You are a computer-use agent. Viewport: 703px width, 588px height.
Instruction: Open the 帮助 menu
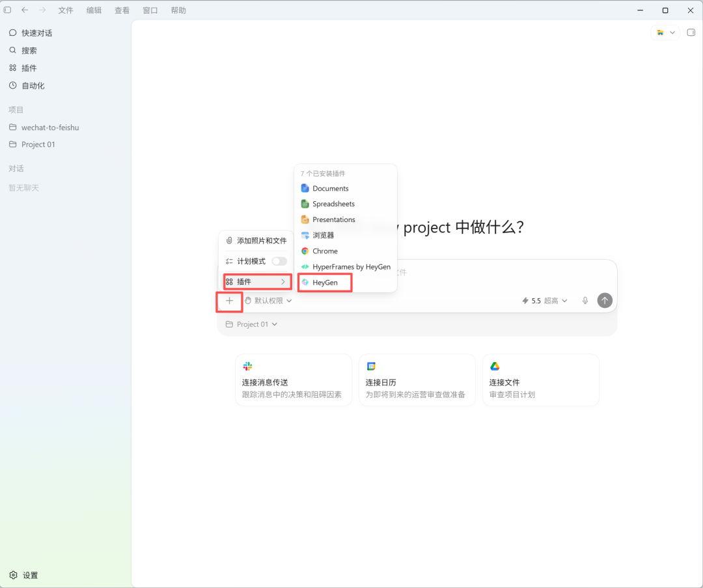pyautogui.click(x=178, y=10)
